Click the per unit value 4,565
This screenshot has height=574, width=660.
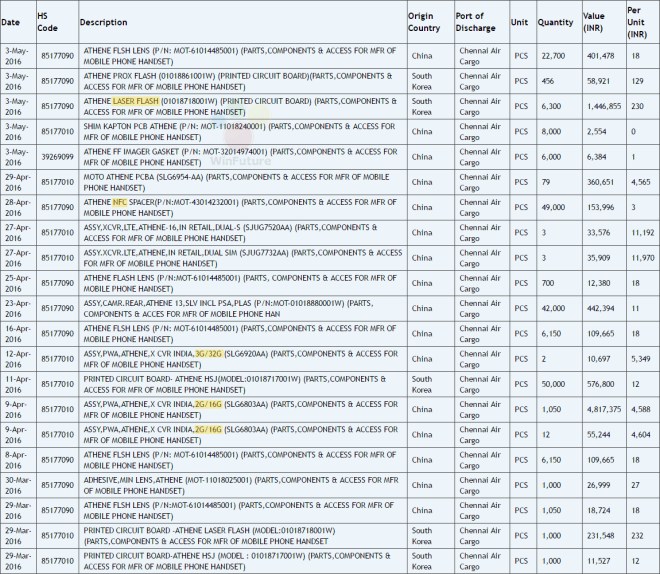[641, 182]
